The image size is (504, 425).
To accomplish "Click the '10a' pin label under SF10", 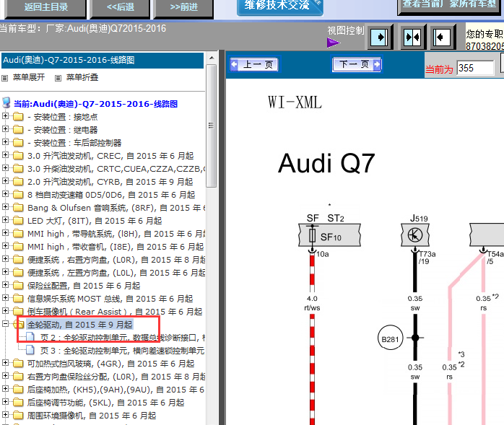I will [x=322, y=254].
